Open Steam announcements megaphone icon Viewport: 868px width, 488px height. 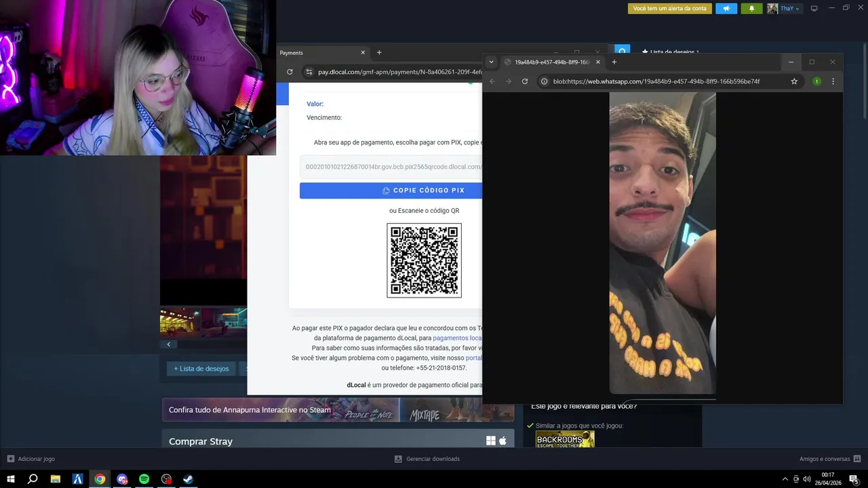pyautogui.click(x=726, y=8)
